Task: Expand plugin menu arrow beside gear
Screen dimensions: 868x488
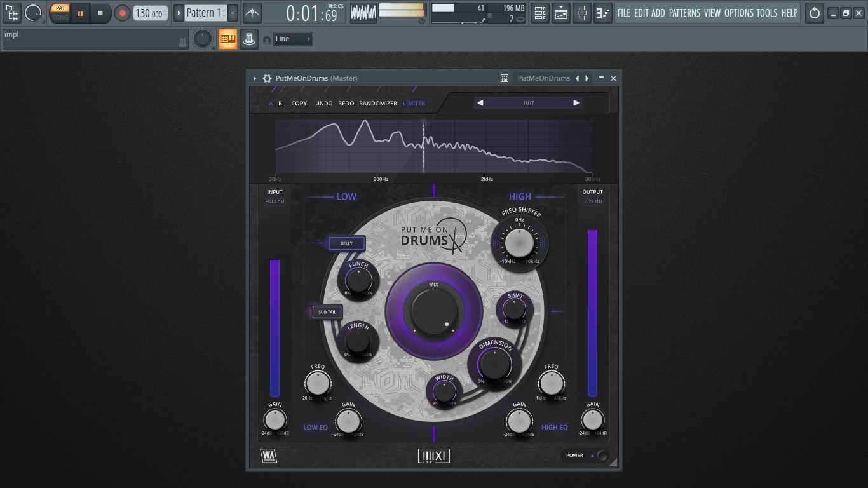Action: [255, 78]
